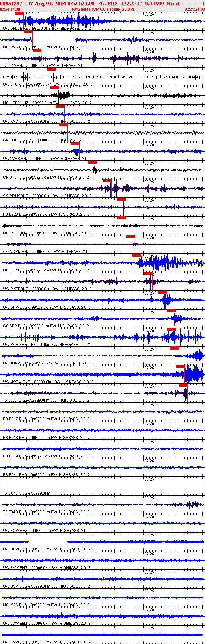The height and width of the screenshot is (644, 205).
Task: Click the 'UW LCW EHZ' station label
Action: (x=15, y=624)
